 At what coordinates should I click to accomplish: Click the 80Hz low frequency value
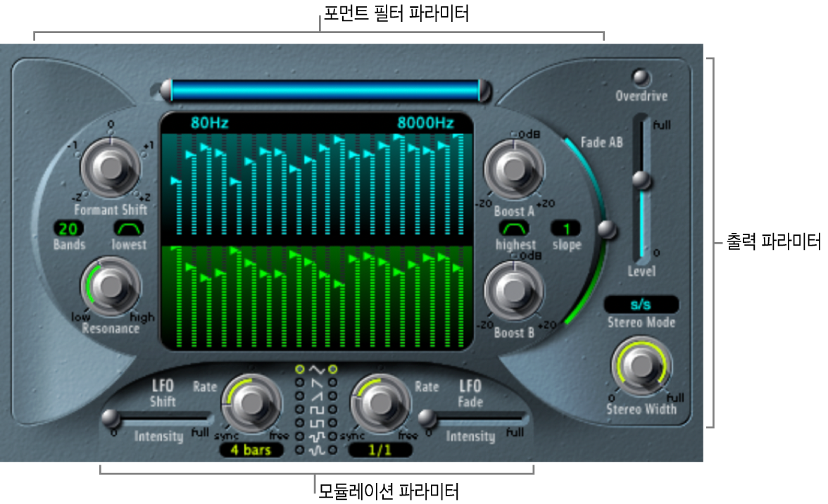click(x=210, y=123)
